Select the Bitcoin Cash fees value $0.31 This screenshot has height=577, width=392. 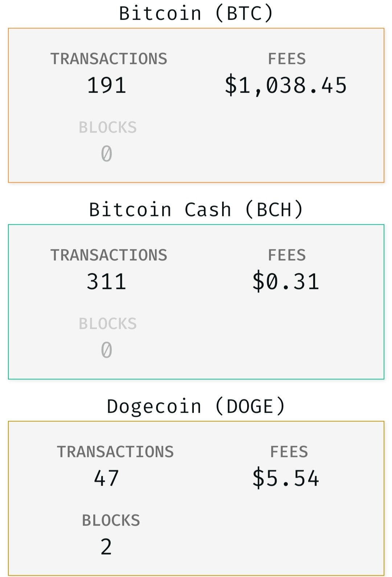coord(286,282)
